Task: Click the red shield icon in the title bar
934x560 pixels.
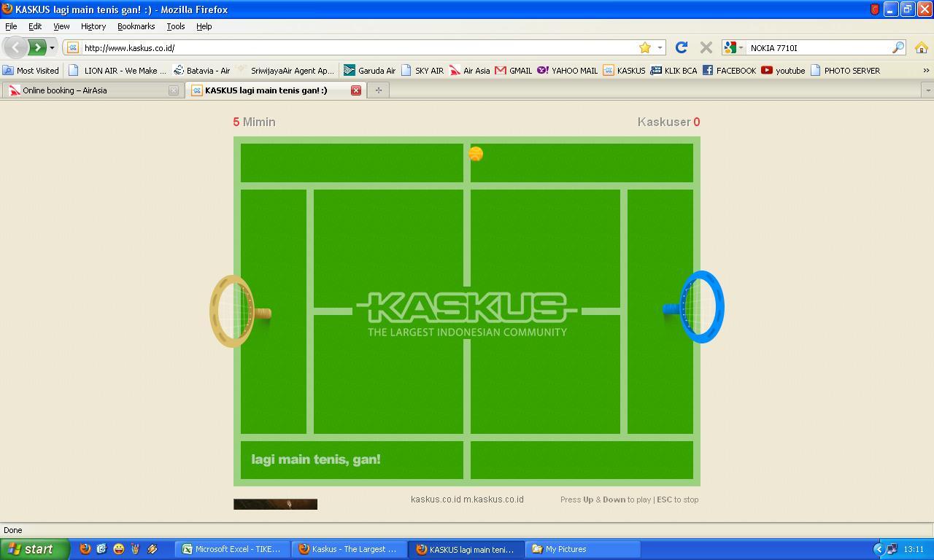Action: pyautogui.click(x=874, y=9)
